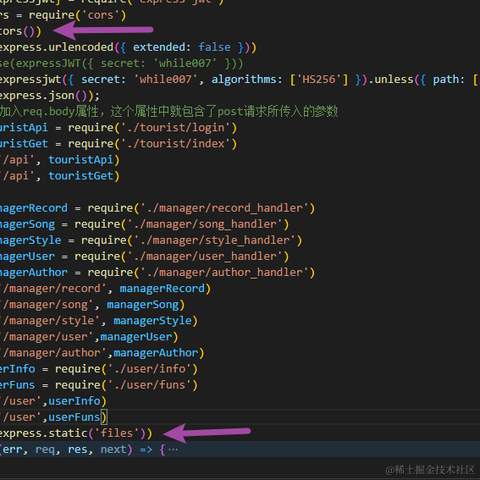Click express.urlencoded in the code
The height and width of the screenshot is (480, 480).
57,47
